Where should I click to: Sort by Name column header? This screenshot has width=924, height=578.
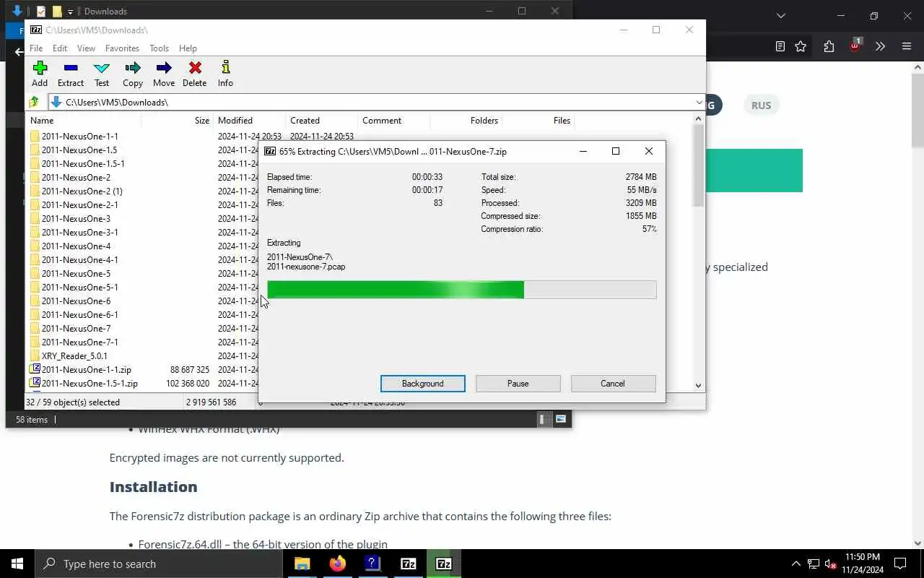click(84, 121)
